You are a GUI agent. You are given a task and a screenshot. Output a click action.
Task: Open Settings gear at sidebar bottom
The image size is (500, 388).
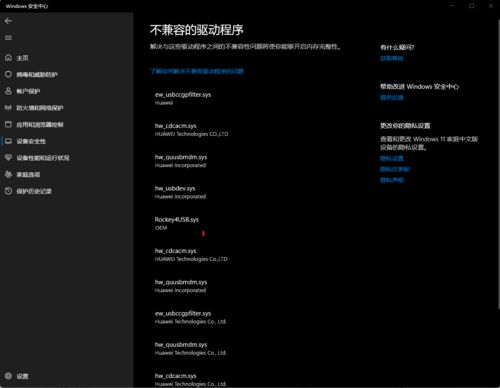[x=8, y=376]
